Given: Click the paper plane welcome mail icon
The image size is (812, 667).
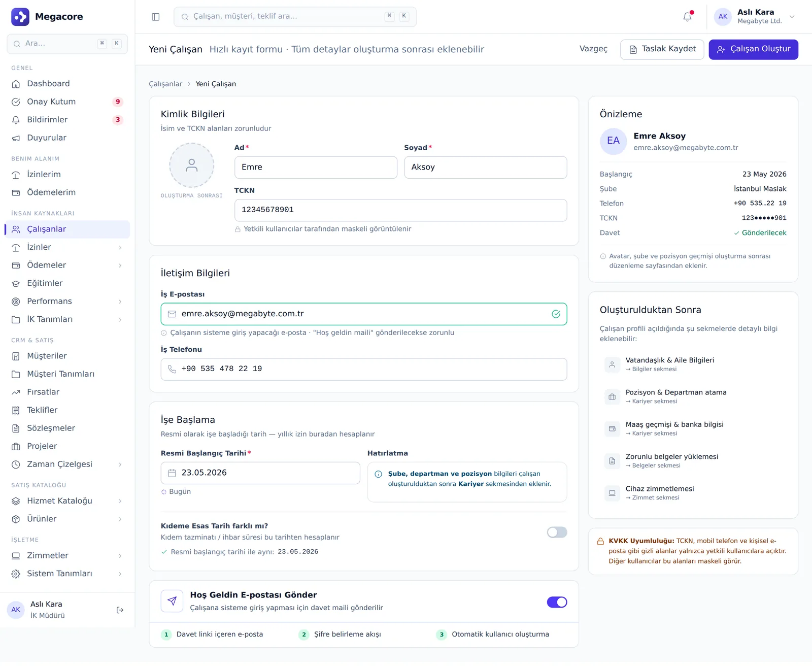Looking at the screenshot, I should pyautogui.click(x=172, y=601).
